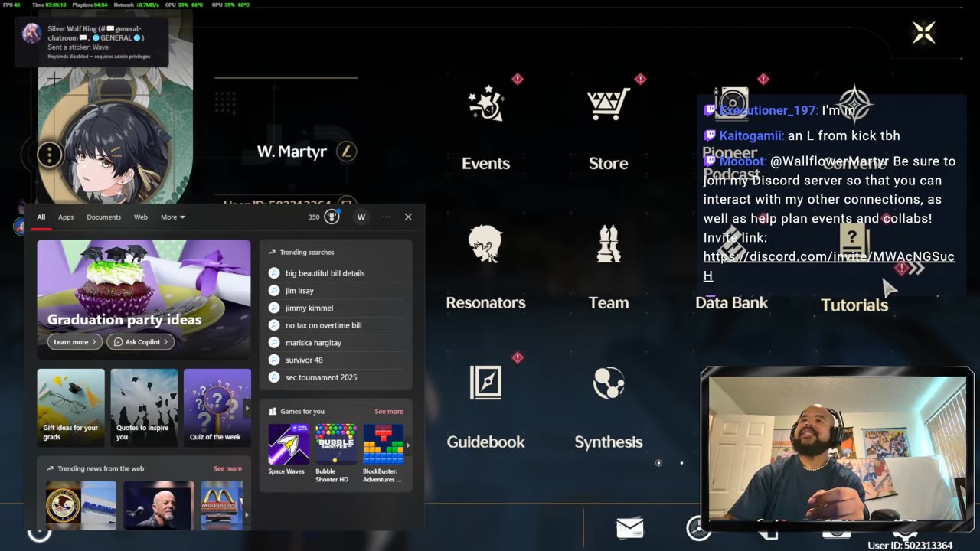Click the Data Bank label
The height and width of the screenshot is (551, 980).
pos(731,303)
